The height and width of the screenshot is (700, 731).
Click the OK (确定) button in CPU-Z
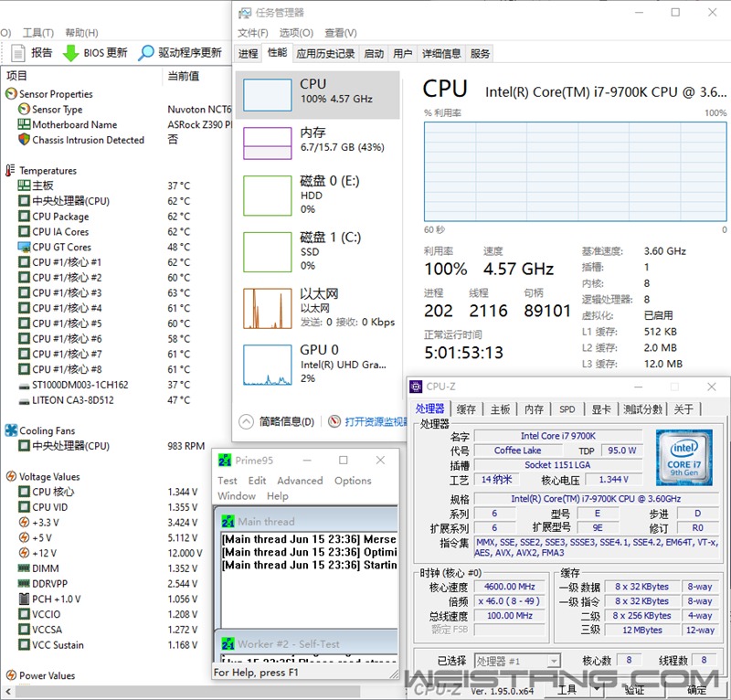697,689
